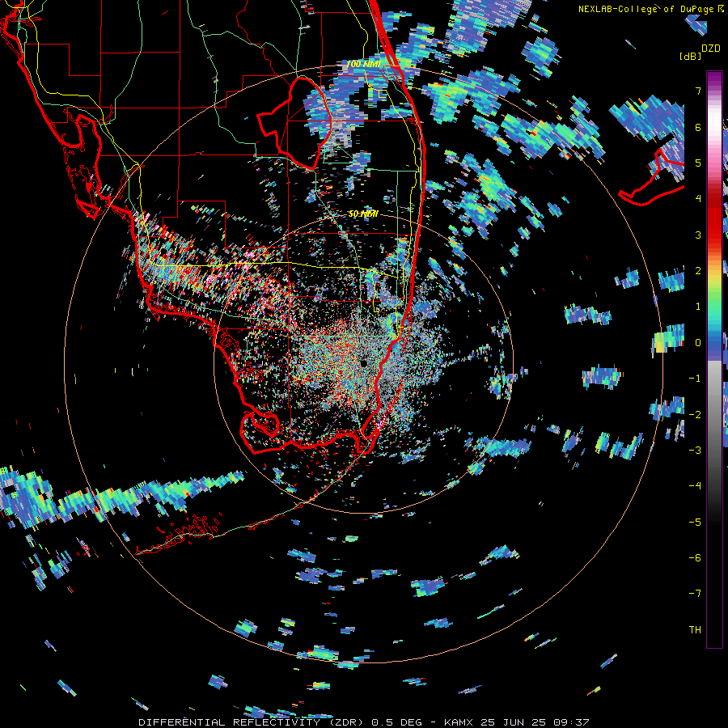Click the -3 value on color scale
Screen dimensions: 728x728
click(695, 450)
